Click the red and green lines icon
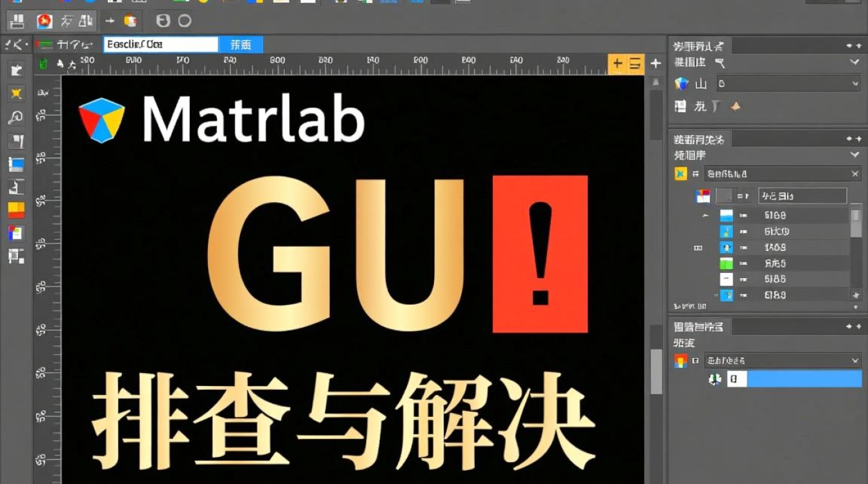Viewport: 868px width, 484px height. click(x=44, y=45)
